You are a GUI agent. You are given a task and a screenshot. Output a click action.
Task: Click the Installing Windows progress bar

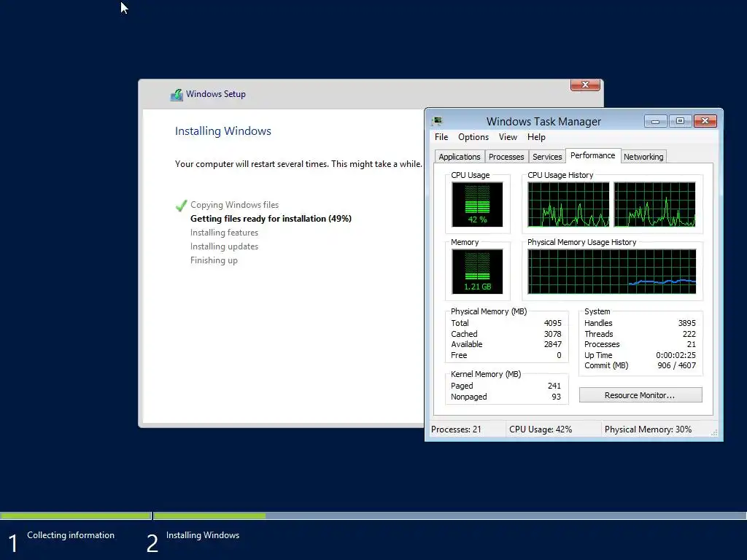point(449,516)
